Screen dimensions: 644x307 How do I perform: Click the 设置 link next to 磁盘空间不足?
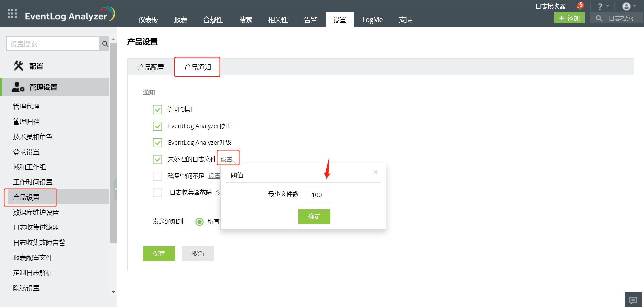click(x=214, y=176)
